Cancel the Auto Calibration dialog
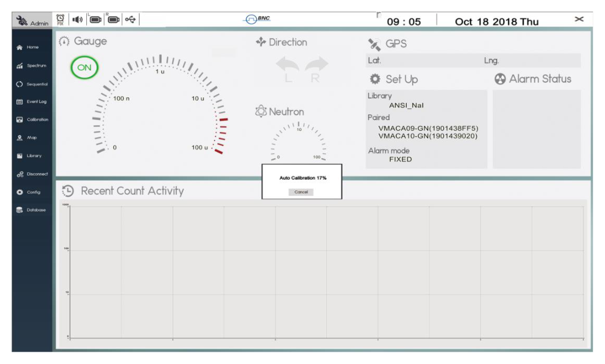Image resolution: width=605 pixels, height=364 pixels. (301, 192)
